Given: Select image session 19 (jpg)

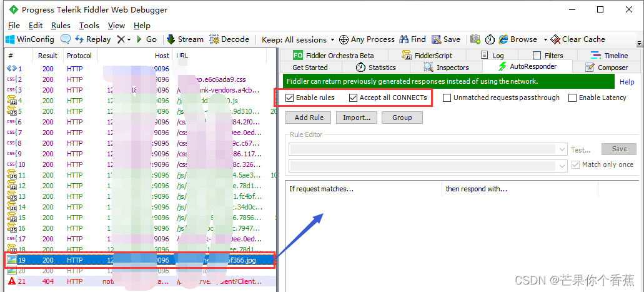Looking at the screenshot, I should pos(140,260).
